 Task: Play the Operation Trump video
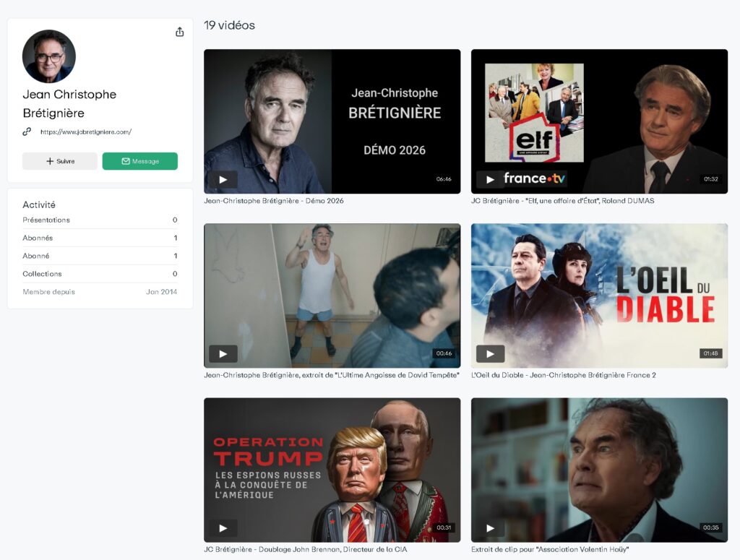pos(223,528)
